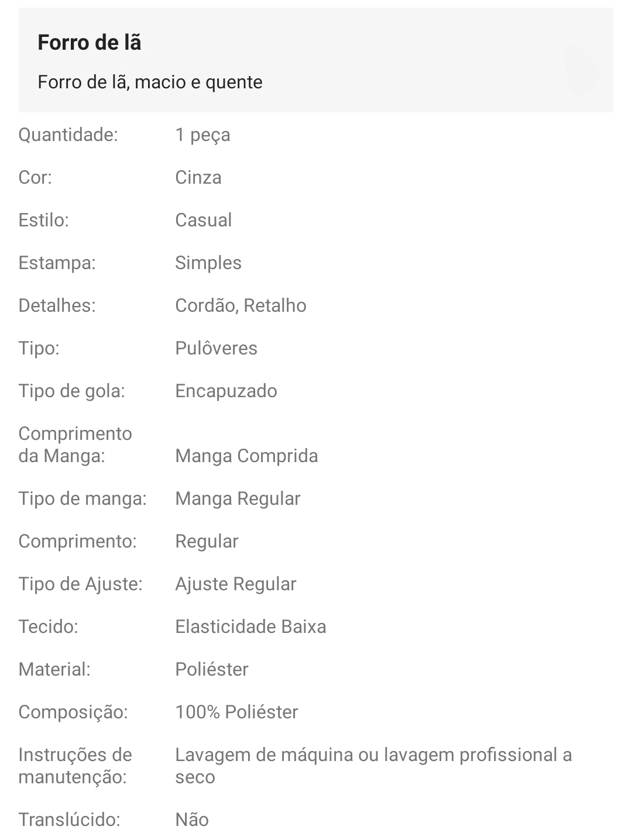632x840 pixels.
Task: Select the 'Não' translucent value
Action: (192, 820)
